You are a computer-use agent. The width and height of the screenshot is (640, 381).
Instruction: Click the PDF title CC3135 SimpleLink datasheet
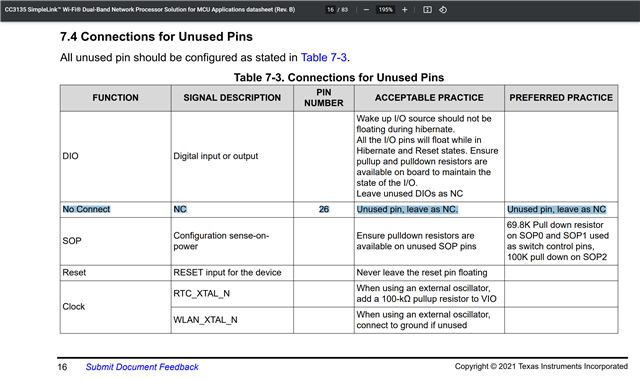pos(150,9)
